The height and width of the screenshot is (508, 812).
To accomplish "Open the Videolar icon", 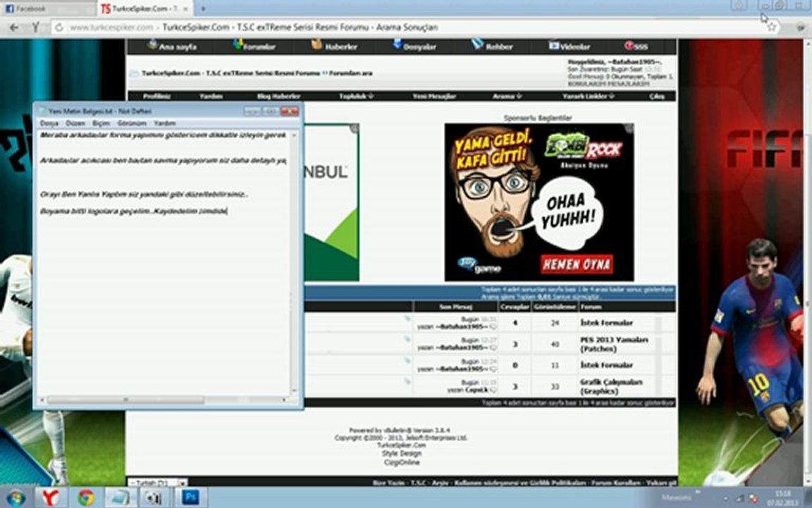I will 553,46.
